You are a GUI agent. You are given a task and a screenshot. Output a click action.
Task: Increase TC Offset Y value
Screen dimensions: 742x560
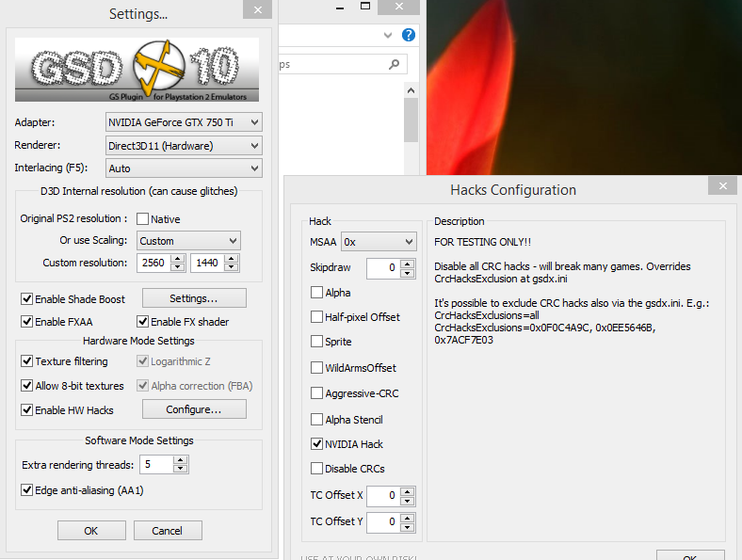click(x=408, y=518)
